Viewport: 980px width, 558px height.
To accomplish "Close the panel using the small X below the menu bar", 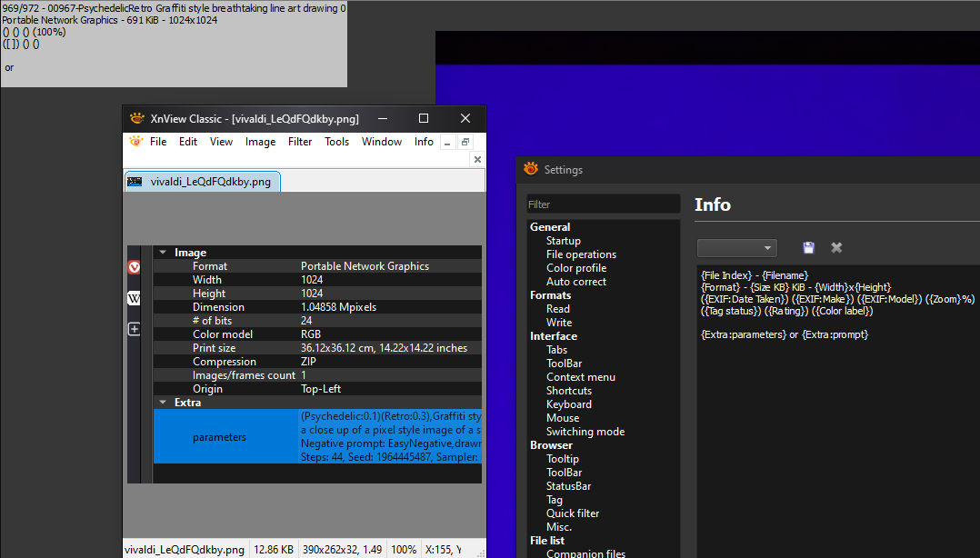I will pyautogui.click(x=477, y=160).
